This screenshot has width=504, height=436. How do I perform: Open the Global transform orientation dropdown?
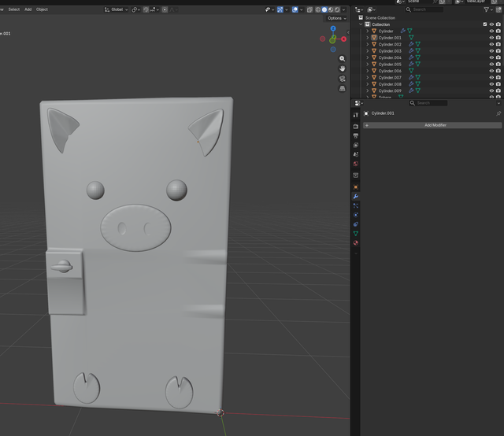(116, 9)
